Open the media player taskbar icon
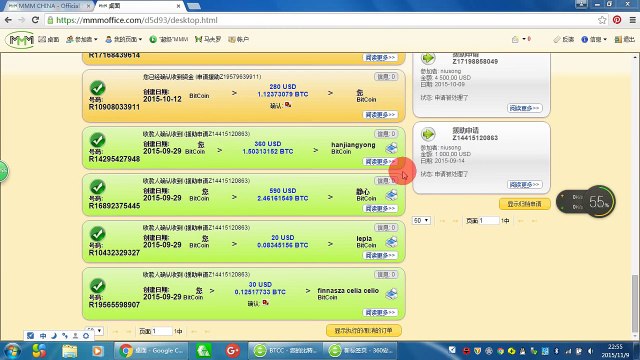 tap(97, 351)
